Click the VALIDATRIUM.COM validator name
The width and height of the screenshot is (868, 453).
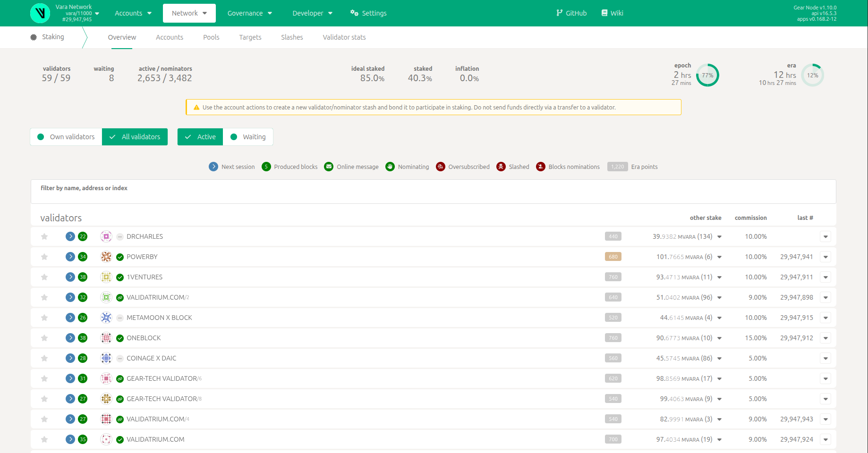(x=155, y=439)
